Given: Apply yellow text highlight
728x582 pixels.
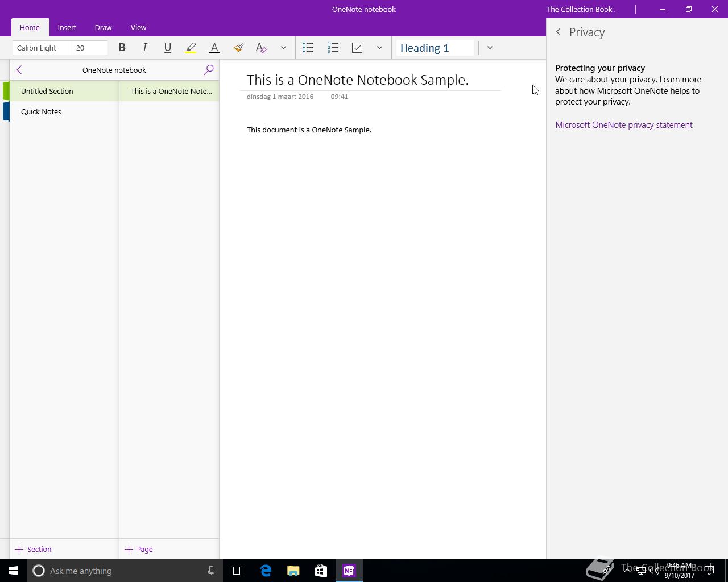Looking at the screenshot, I should [x=191, y=48].
